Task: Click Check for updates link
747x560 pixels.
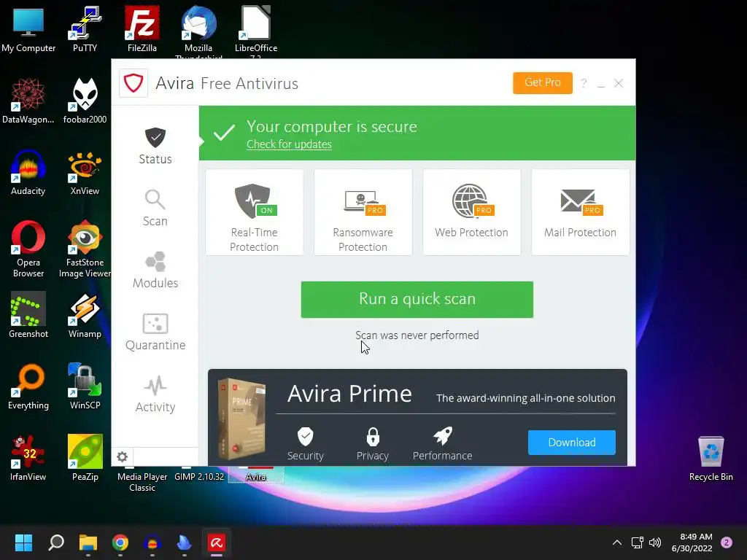Action: tap(289, 144)
